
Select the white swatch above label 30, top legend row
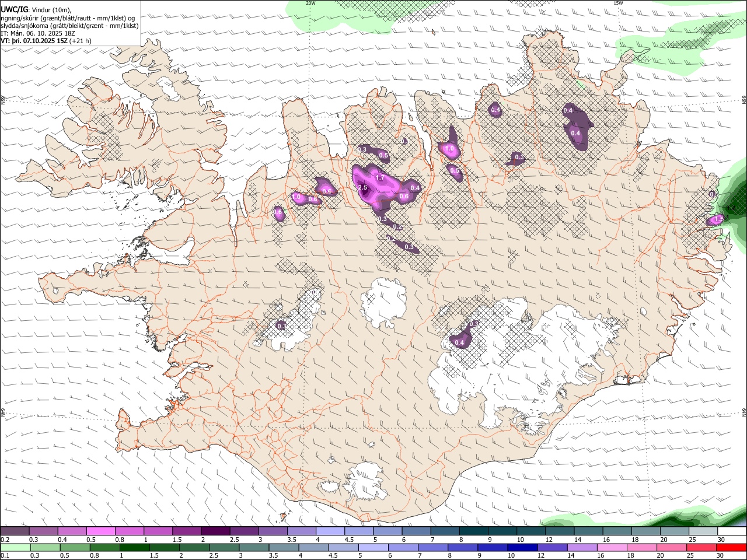click(732, 531)
